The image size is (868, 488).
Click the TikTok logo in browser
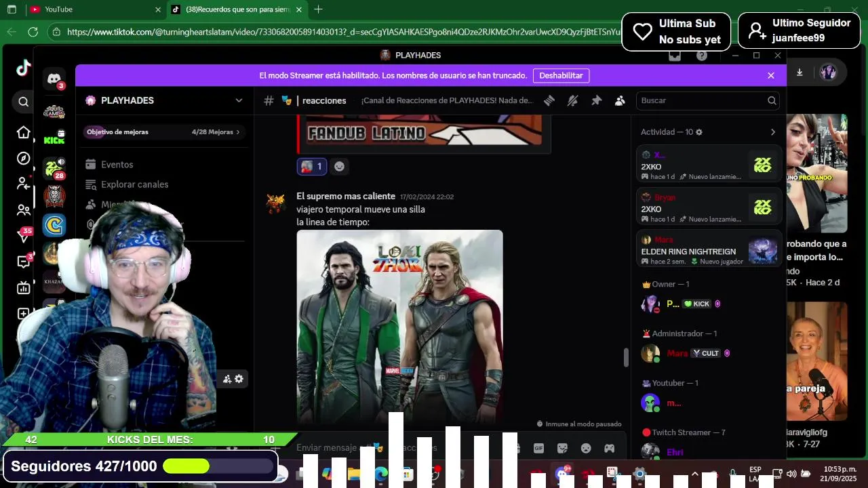coord(24,68)
